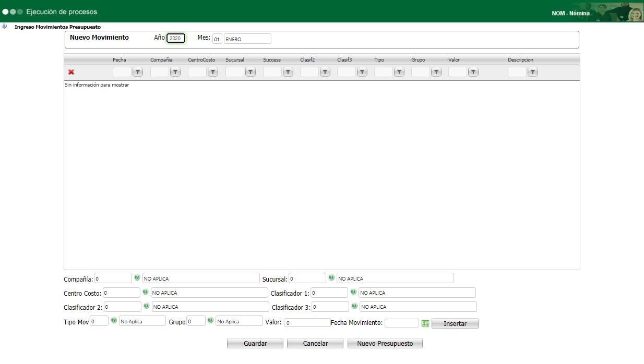The width and height of the screenshot is (644, 364).
Task: Focus the month name field showing ENERO
Action: (x=247, y=39)
